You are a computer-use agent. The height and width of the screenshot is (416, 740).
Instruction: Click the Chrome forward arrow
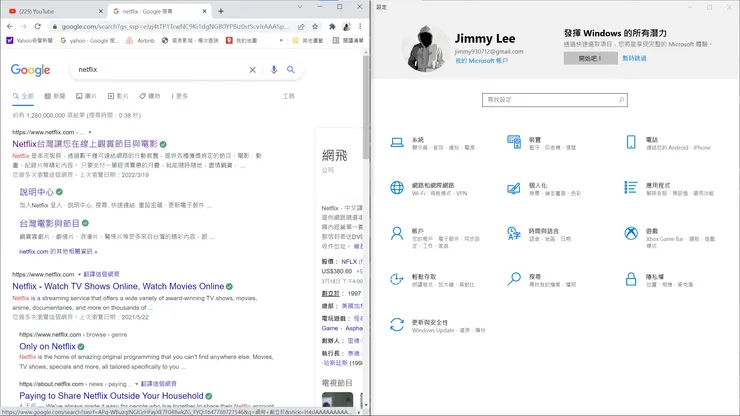click(24, 26)
